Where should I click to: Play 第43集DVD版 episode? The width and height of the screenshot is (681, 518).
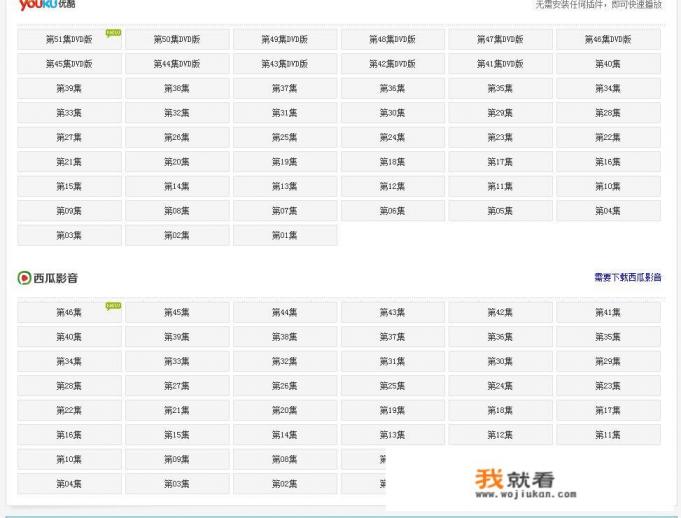click(285, 64)
